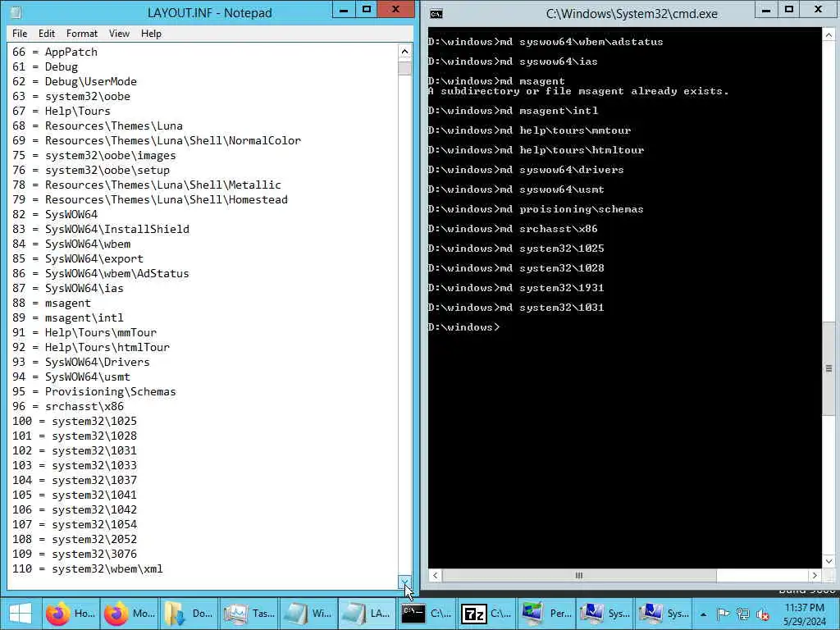
Task: Switch to first 'Sys...' taskbar window
Action: click(x=605, y=614)
